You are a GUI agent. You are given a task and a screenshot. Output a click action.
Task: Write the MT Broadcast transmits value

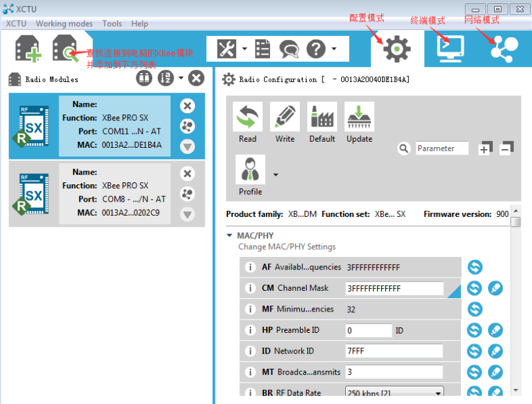click(x=495, y=373)
